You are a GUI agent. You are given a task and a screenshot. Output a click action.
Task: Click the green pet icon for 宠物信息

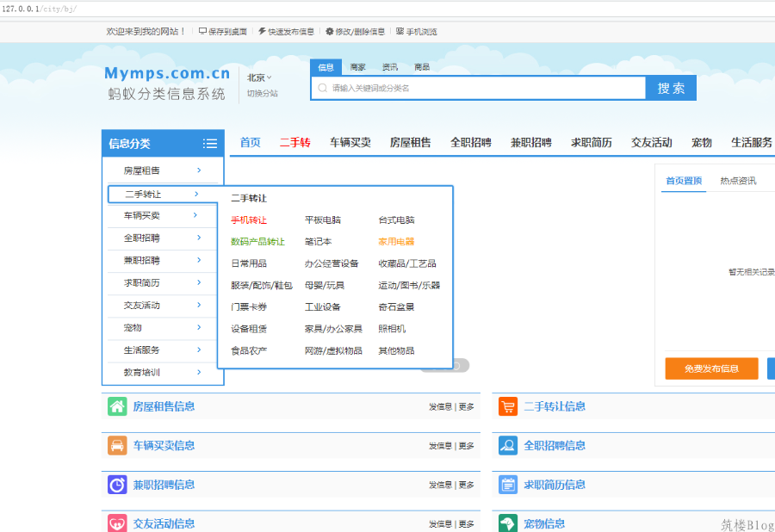[x=507, y=523]
